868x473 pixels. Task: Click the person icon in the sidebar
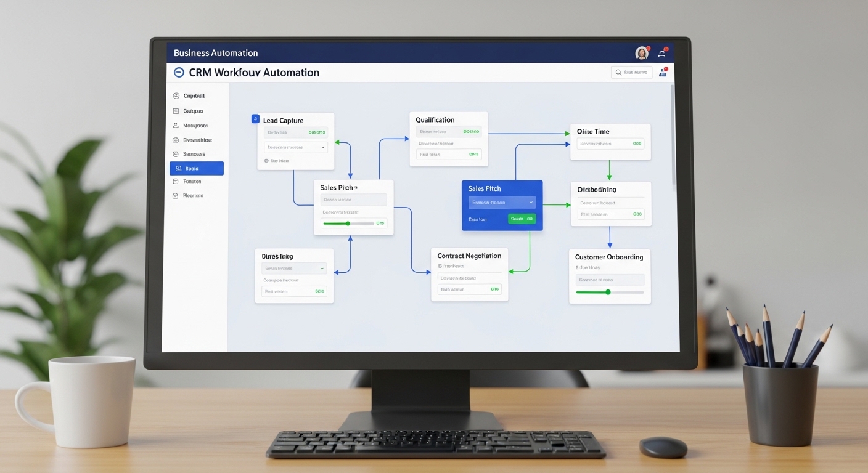pyautogui.click(x=176, y=126)
